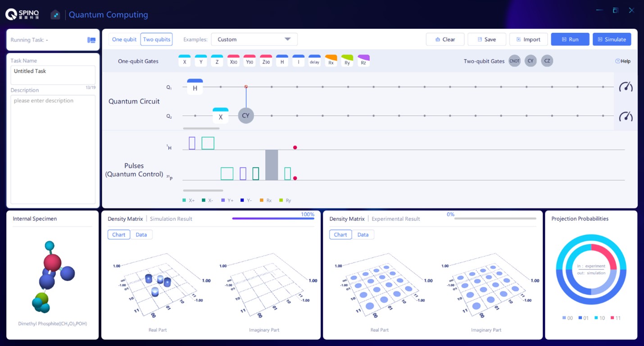The image size is (644, 346).
Task: Click the Clear button
Action: [x=445, y=39]
